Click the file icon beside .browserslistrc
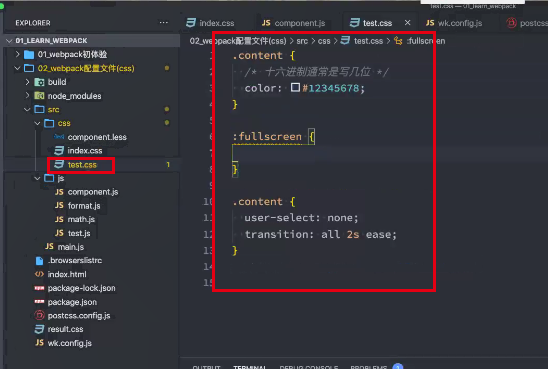 click(x=39, y=261)
